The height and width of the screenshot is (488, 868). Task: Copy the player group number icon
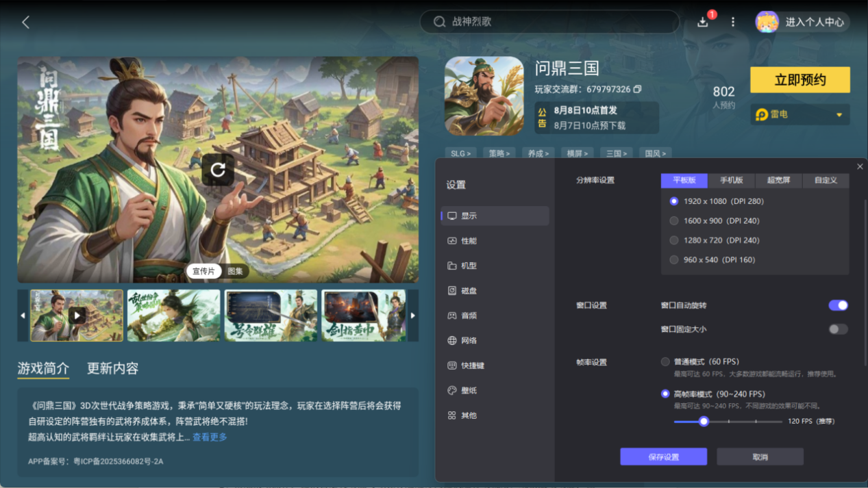click(638, 90)
